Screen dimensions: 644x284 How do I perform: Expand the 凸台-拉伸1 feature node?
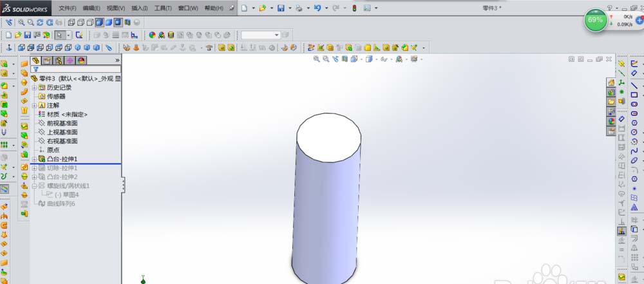pyautogui.click(x=35, y=158)
